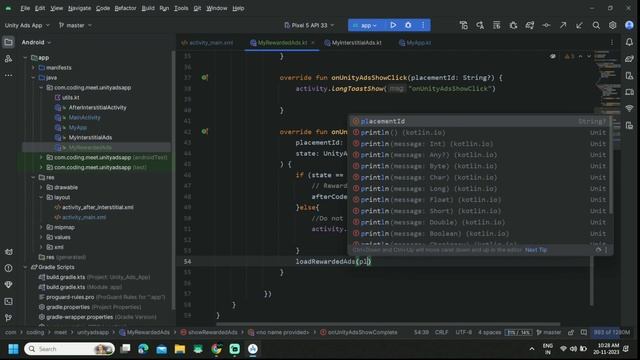Select proguard-rules.pro file

(70, 297)
